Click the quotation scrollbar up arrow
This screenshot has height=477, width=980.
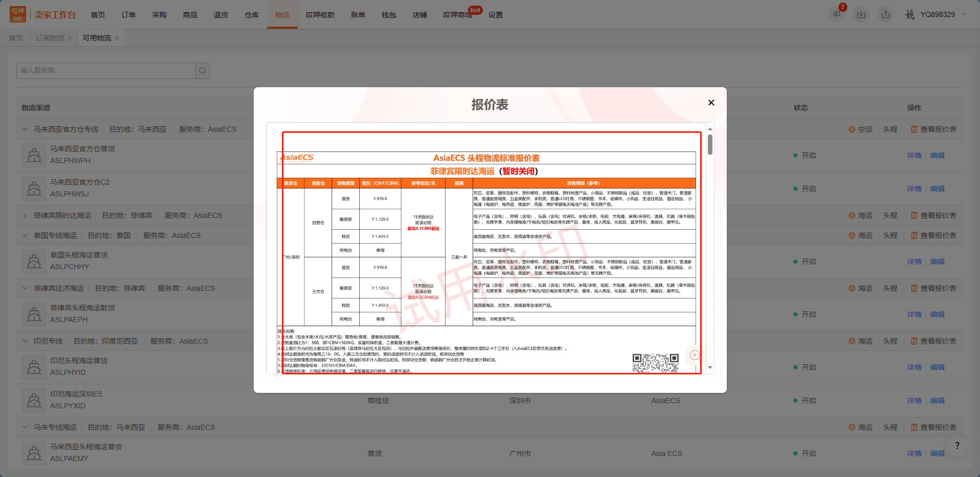point(710,129)
